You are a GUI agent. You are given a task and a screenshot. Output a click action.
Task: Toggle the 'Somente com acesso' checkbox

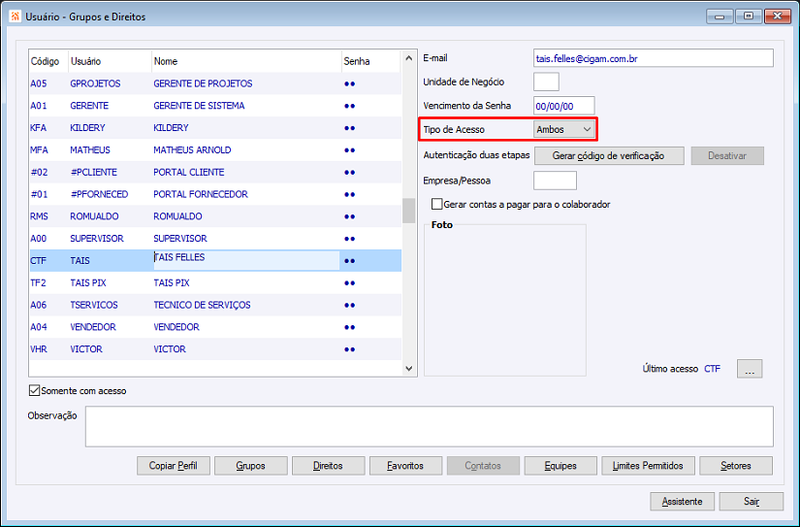(34, 391)
